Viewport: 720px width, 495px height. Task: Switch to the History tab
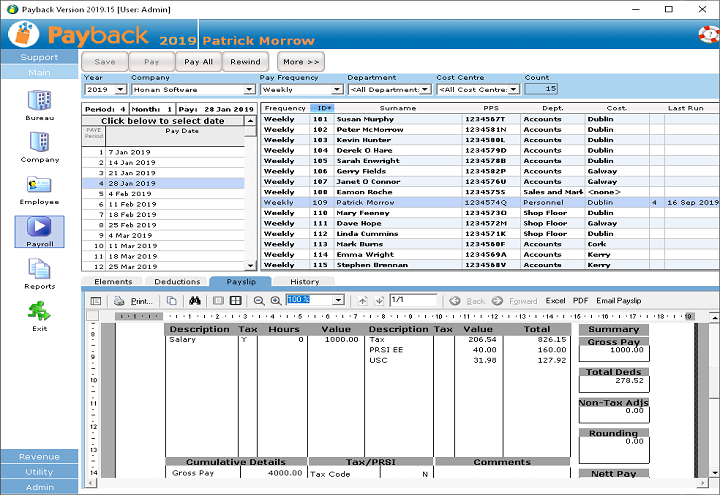tap(304, 282)
